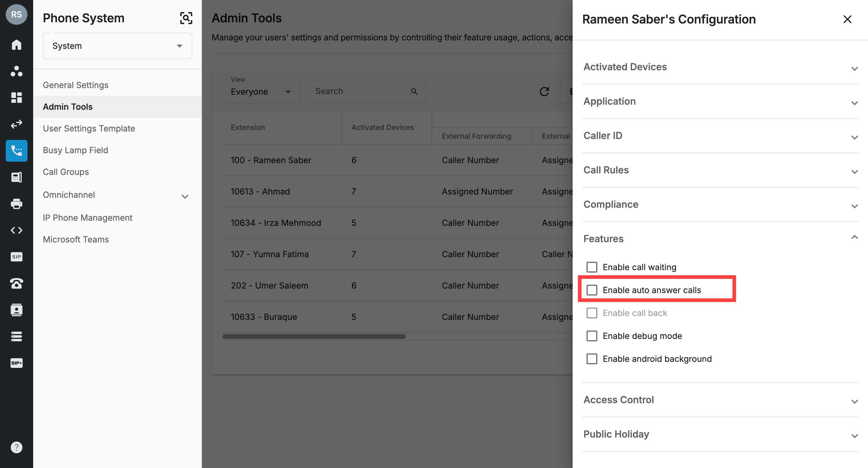Select row 10613 - Ahmad
The width and height of the screenshot is (868, 468).
[x=397, y=191]
